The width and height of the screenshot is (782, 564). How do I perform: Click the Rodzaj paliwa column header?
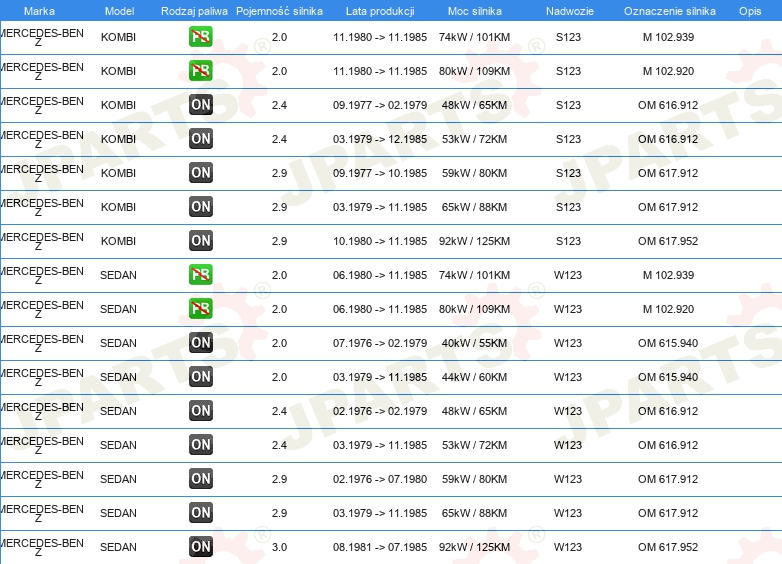194,11
